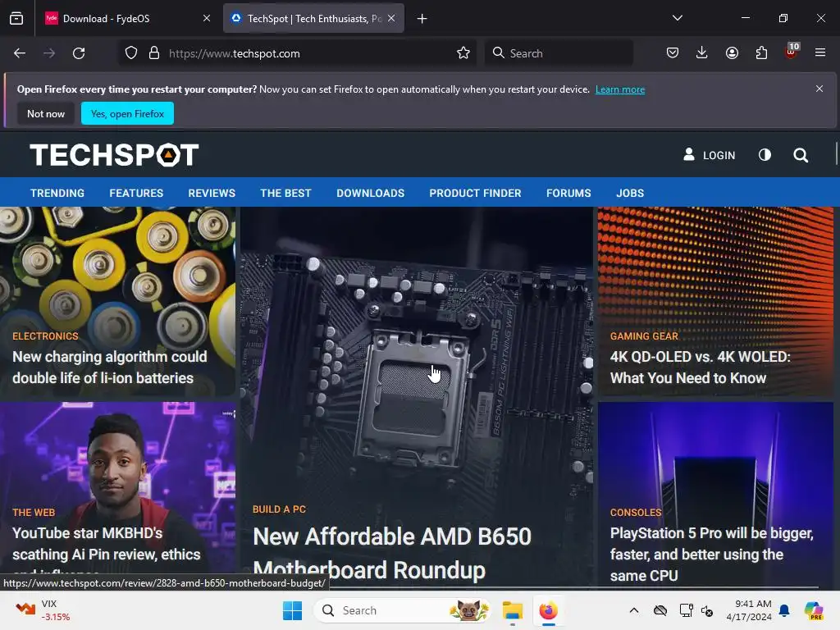
Task: Open the Firefox View icon beside the tabs
Action: (16, 19)
